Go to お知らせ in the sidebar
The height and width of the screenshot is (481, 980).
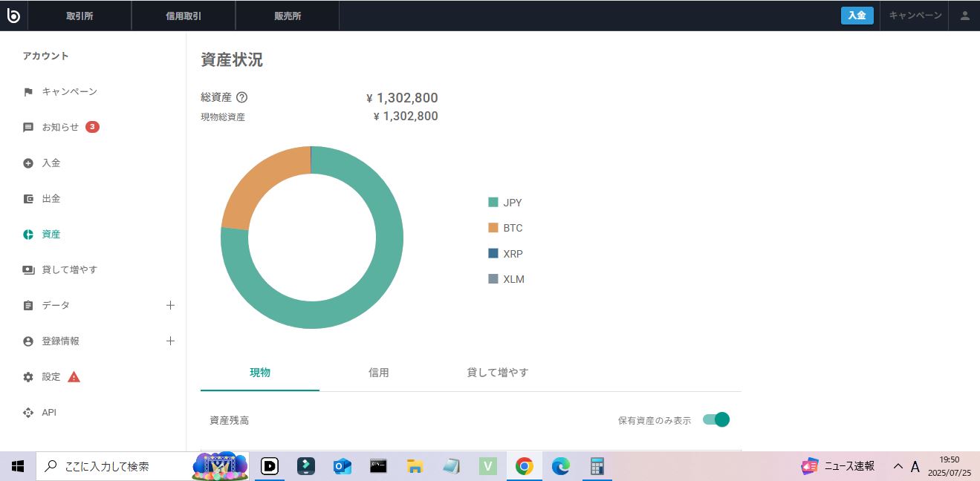pyautogui.click(x=60, y=127)
